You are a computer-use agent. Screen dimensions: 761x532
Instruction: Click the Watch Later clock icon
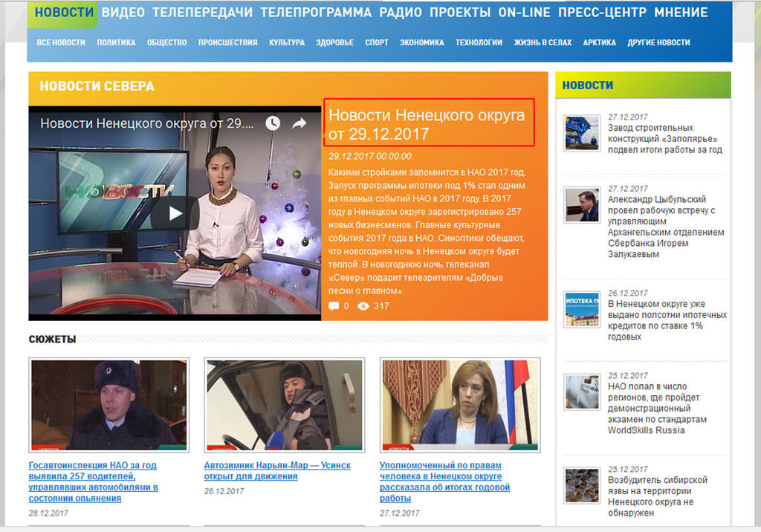click(273, 123)
